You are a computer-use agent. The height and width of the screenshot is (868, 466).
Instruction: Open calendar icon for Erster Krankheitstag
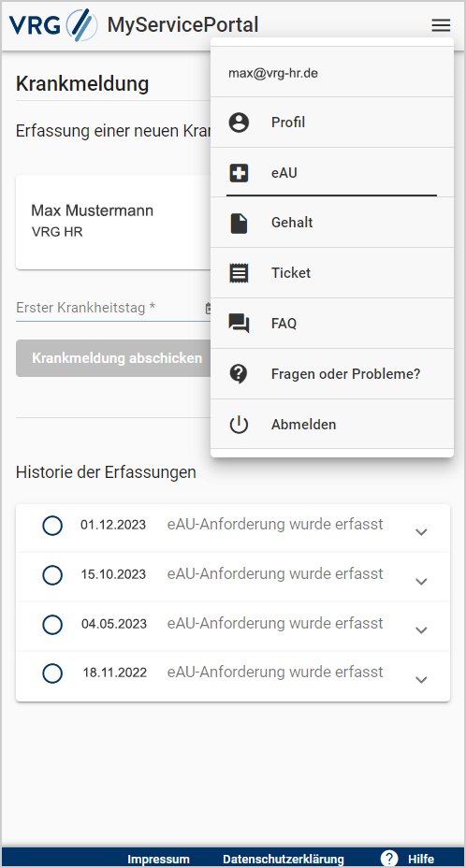pos(209,309)
